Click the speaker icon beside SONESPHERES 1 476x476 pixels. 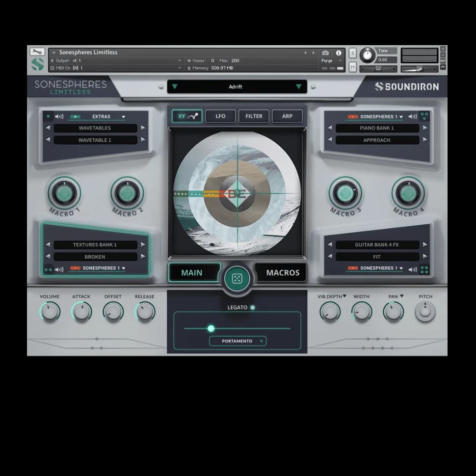click(x=414, y=116)
